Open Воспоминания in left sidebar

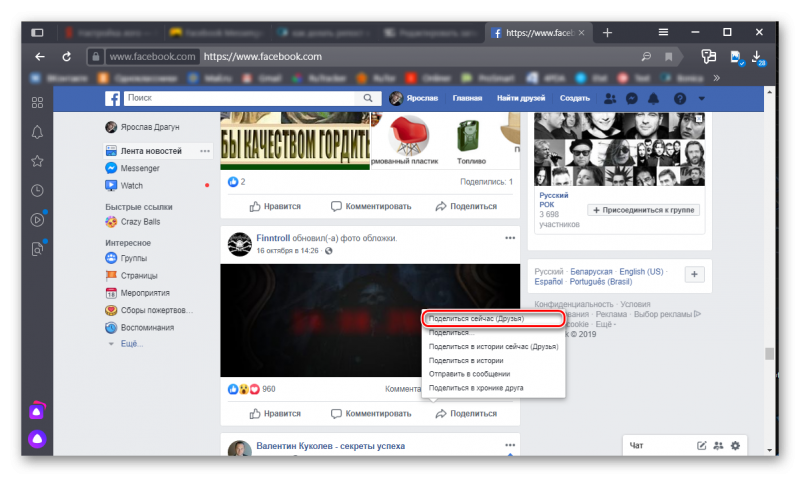147,328
